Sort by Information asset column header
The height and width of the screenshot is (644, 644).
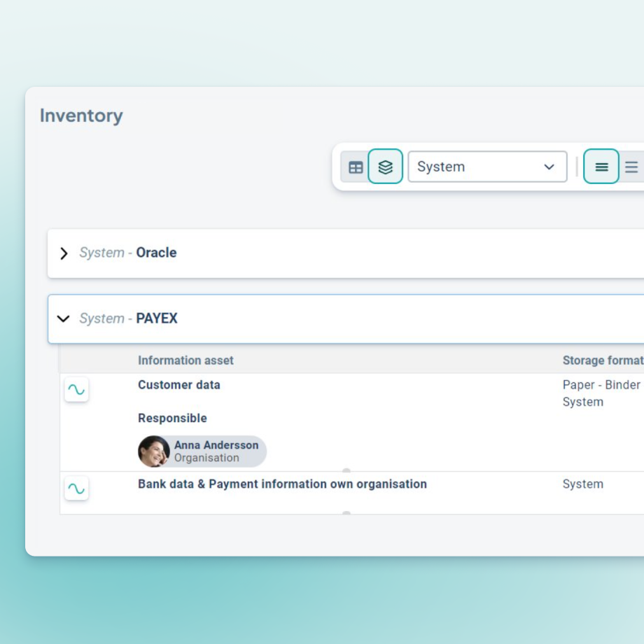[185, 360]
